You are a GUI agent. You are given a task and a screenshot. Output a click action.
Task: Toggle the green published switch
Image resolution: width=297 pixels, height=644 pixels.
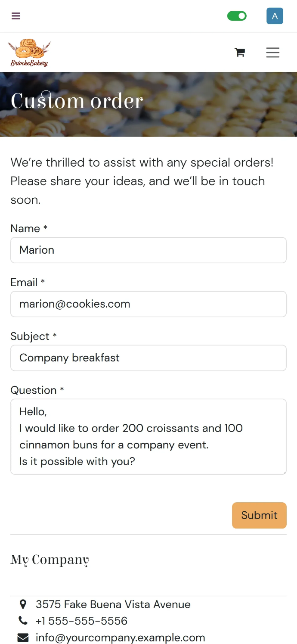coord(237,16)
